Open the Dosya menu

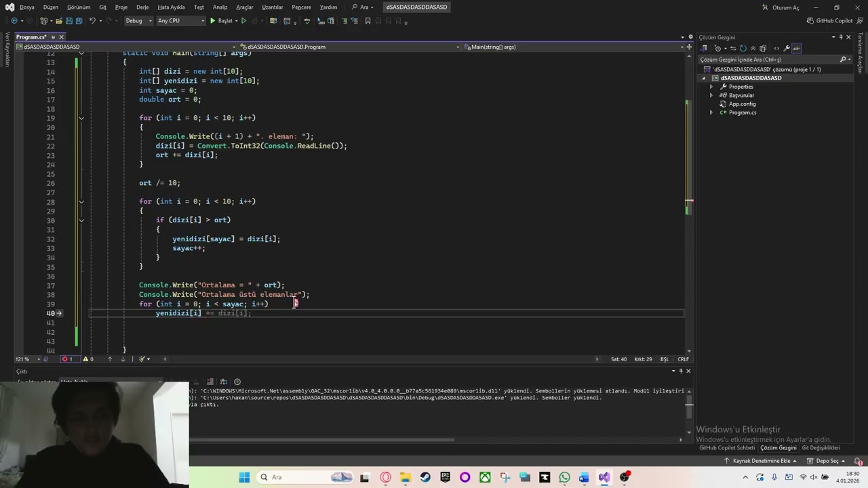[27, 7]
